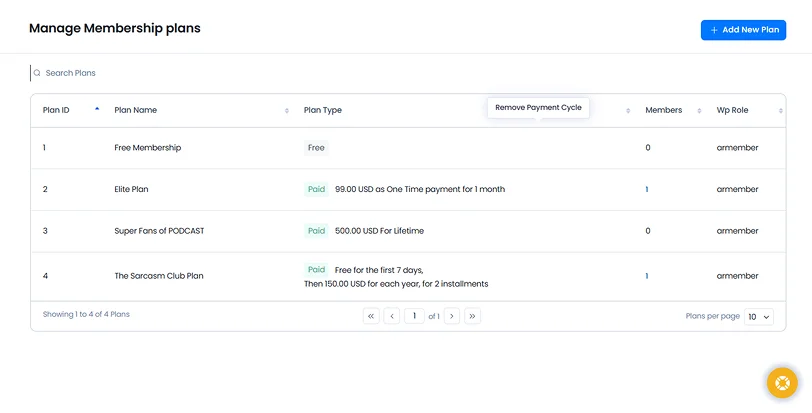Click the current page number field
Viewport: 812px width, 413px height.
(x=414, y=316)
